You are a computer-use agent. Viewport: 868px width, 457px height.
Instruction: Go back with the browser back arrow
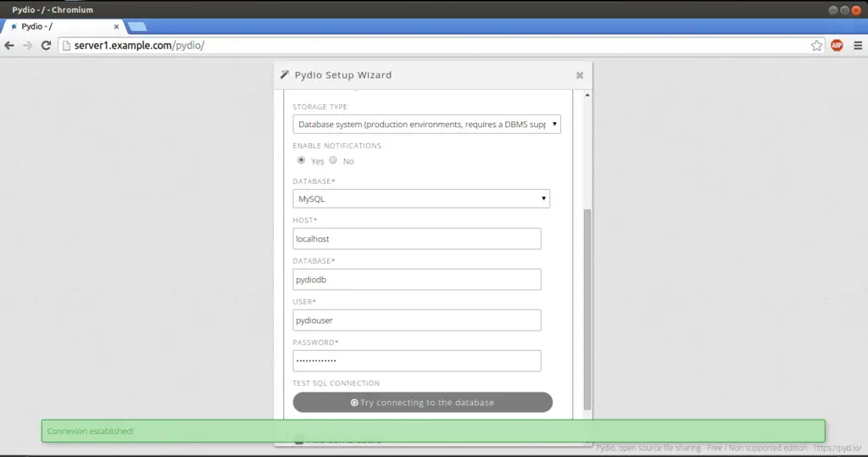tap(9, 46)
